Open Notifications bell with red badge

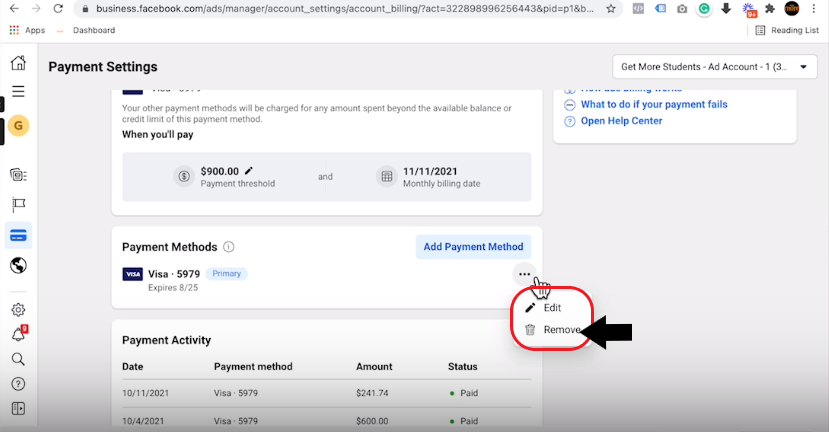coord(19,334)
